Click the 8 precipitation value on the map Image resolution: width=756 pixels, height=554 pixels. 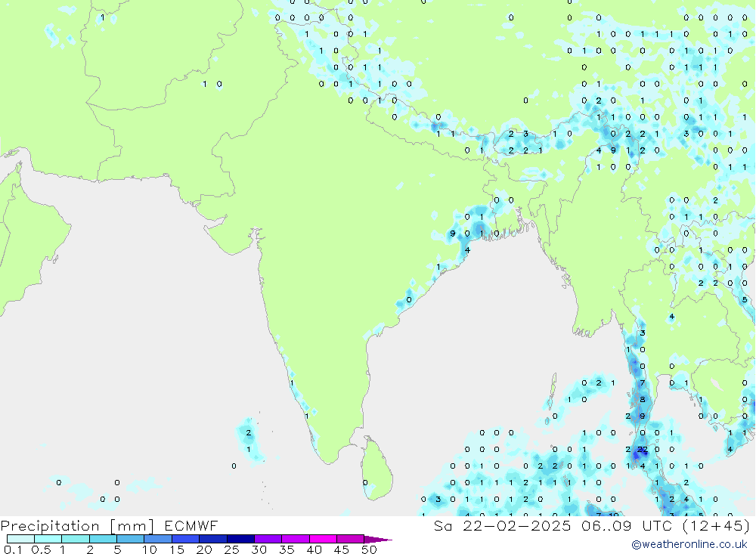pos(642,399)
